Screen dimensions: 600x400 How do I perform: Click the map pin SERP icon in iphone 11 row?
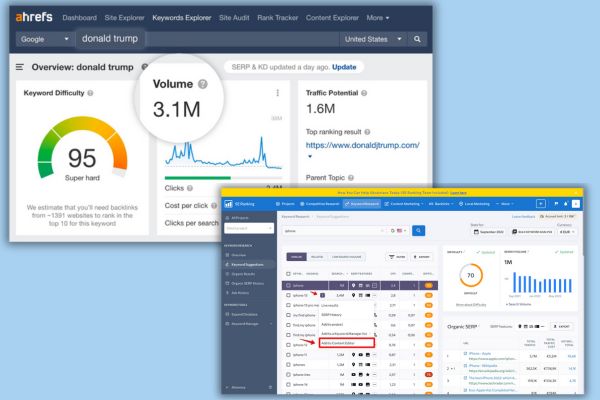(353, 355)
